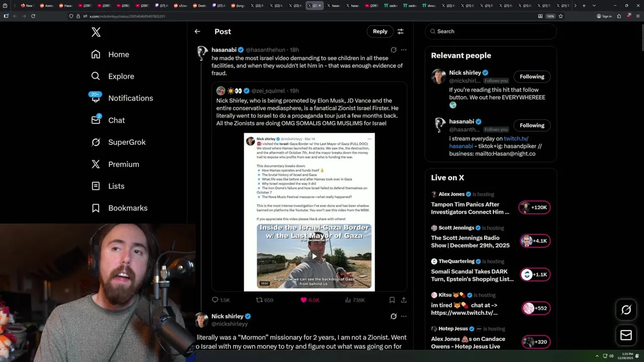Image resolution: width=644 pixels, height=362 pixels.
Task: Join Kitsu live stream +552
Action: (535, 308)
